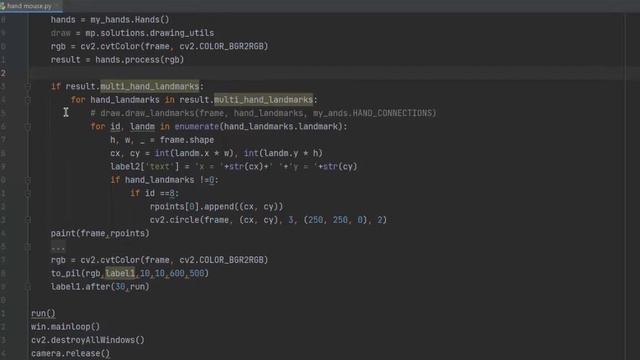Click 'paint(frame,rpoints)' line
This screenshot has width=640, height=360.
pos(100,233)
